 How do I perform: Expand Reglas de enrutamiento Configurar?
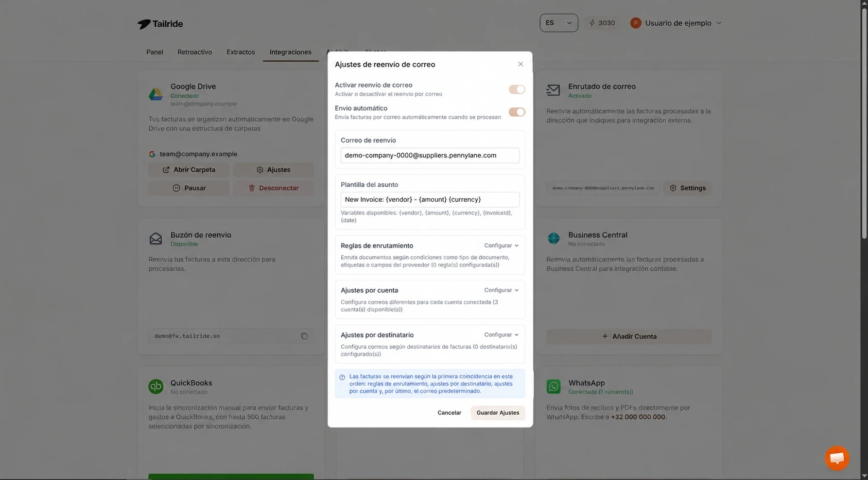pos(501,245)
